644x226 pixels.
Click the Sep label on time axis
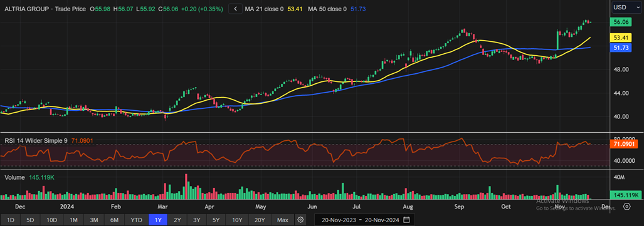coord(459,207)
